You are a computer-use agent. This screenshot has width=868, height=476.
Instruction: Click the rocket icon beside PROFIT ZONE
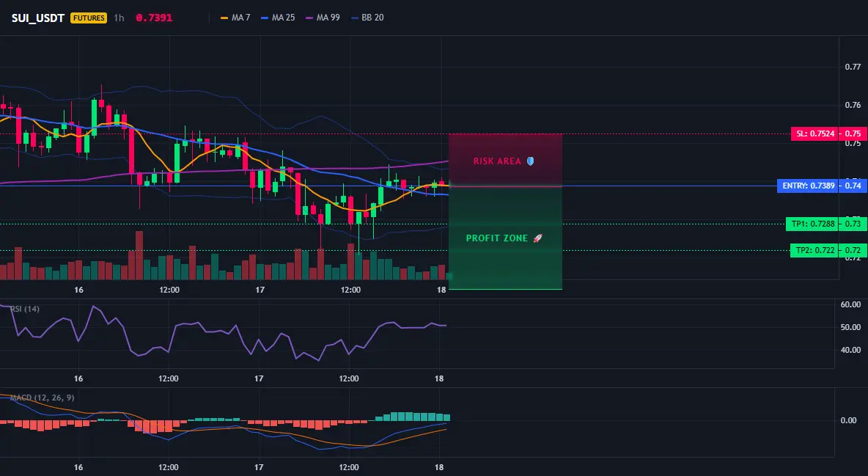click(537, 238)
